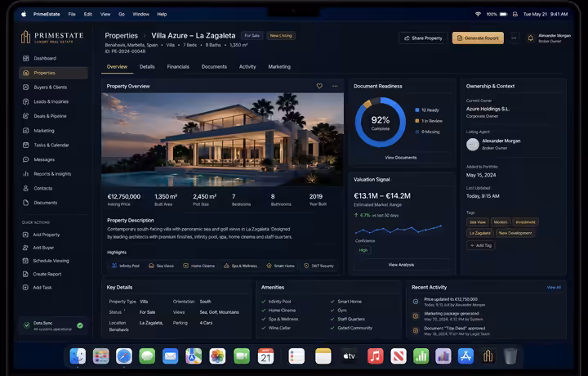Launch Safari from the dock

124,356
